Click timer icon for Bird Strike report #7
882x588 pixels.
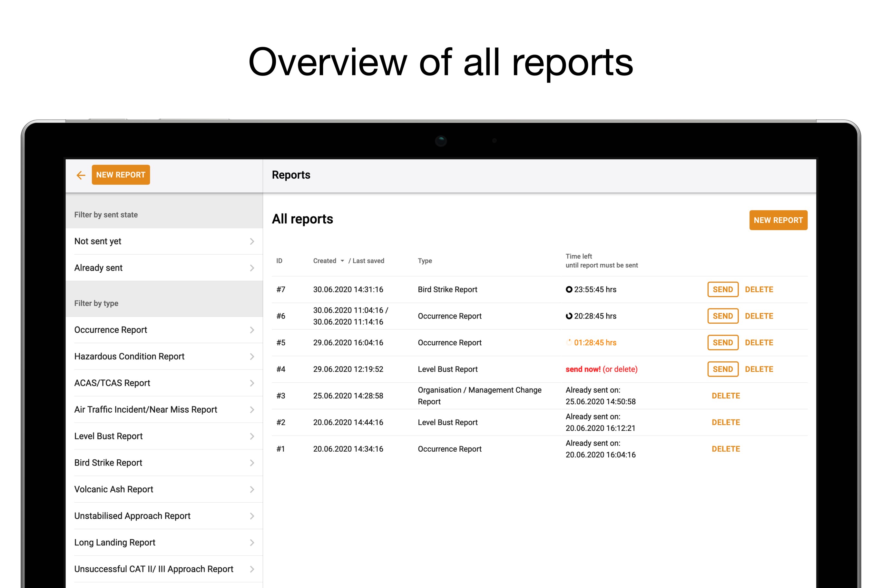pos(569,289)
